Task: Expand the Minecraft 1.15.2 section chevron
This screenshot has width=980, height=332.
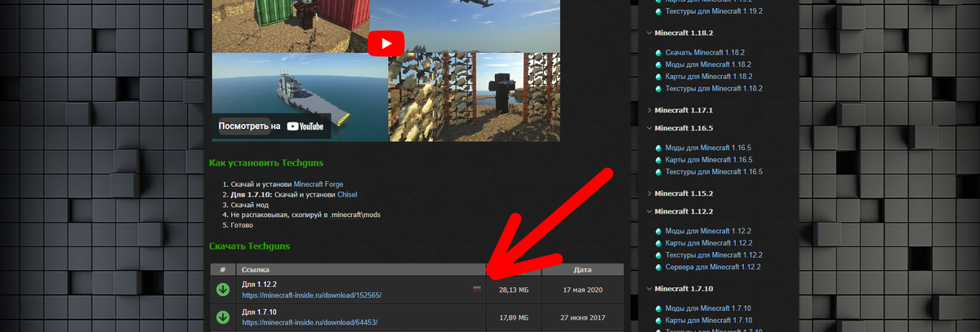Action: click(x=648, y=193)
